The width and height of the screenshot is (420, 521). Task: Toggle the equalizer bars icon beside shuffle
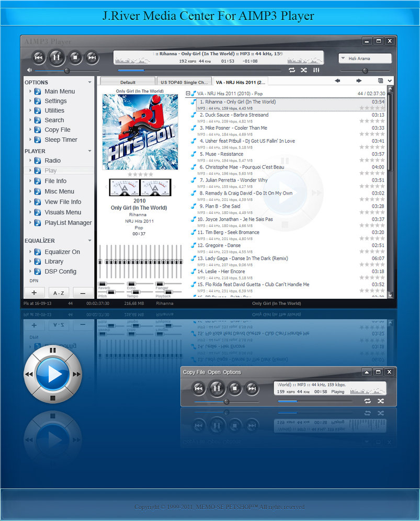coord(316,70)
